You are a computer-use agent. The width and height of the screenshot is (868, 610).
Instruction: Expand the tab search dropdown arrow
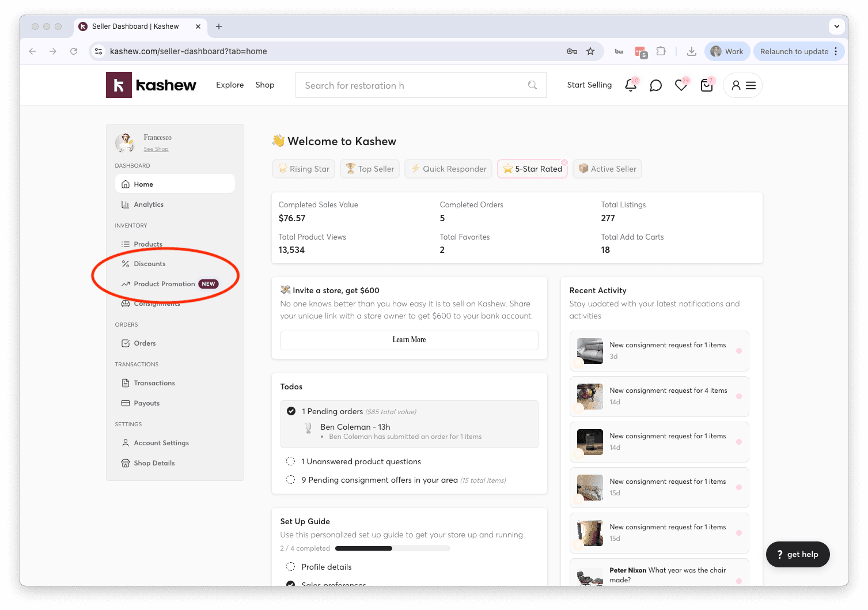coord(837,26)
